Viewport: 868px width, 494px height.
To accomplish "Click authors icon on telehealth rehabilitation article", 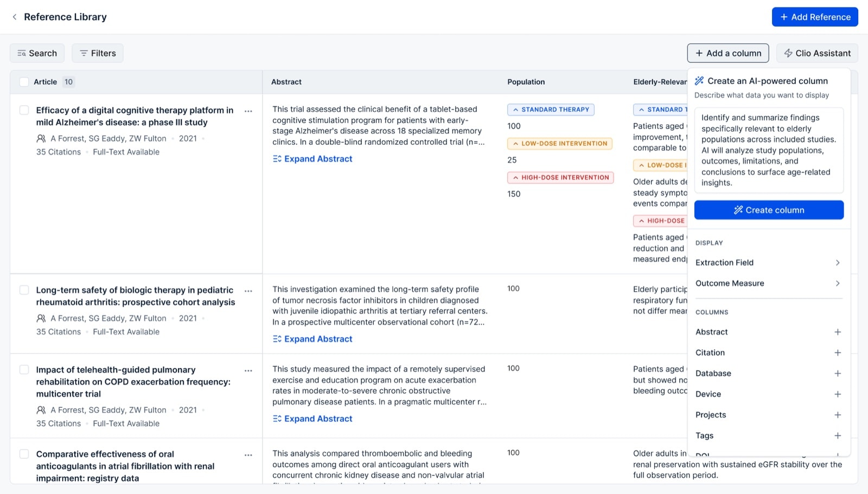I will [x=41, y=410].
